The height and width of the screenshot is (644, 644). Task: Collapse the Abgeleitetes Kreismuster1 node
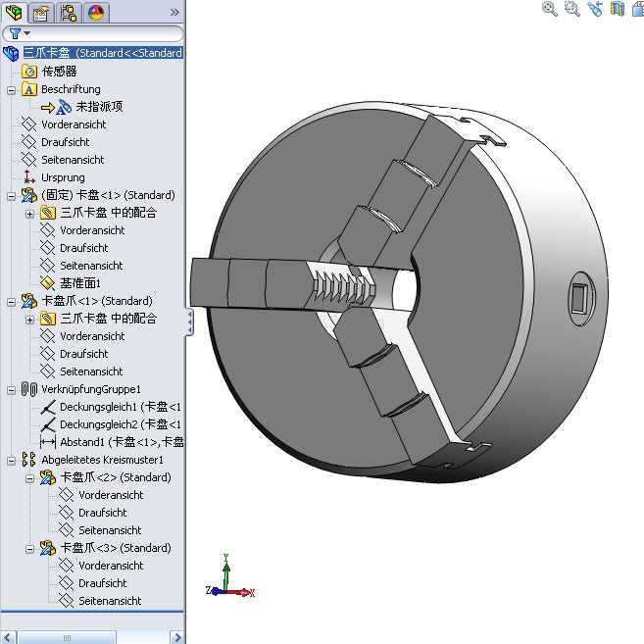coord(11,460)
